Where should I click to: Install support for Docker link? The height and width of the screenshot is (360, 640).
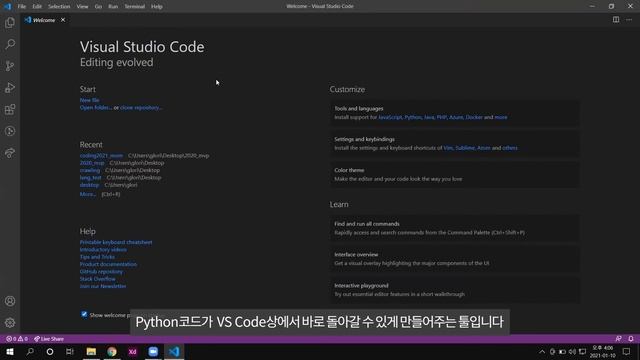pos(474,117)
